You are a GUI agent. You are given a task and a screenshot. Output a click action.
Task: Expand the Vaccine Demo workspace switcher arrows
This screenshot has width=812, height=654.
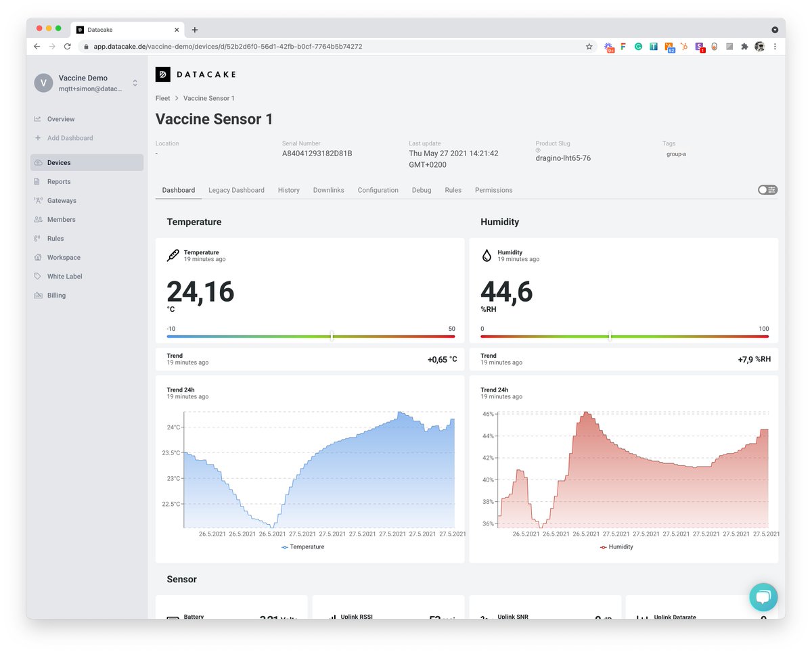(135, 83)
